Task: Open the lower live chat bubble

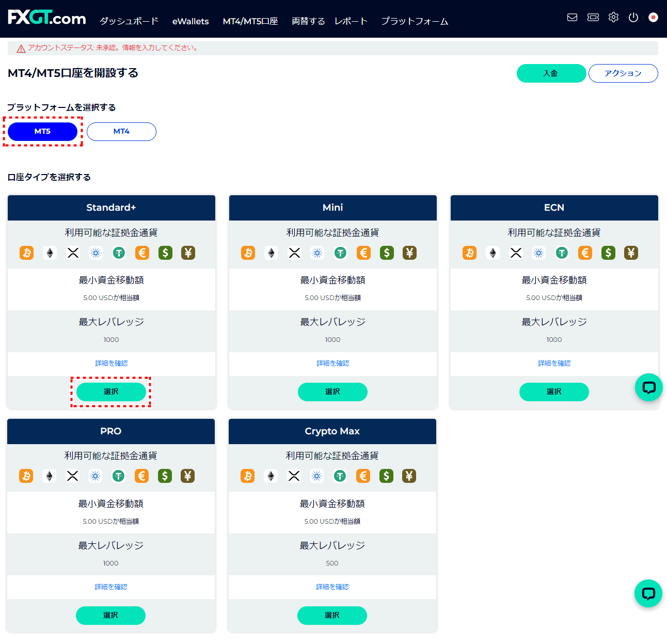Action: (x=648, y=593)
